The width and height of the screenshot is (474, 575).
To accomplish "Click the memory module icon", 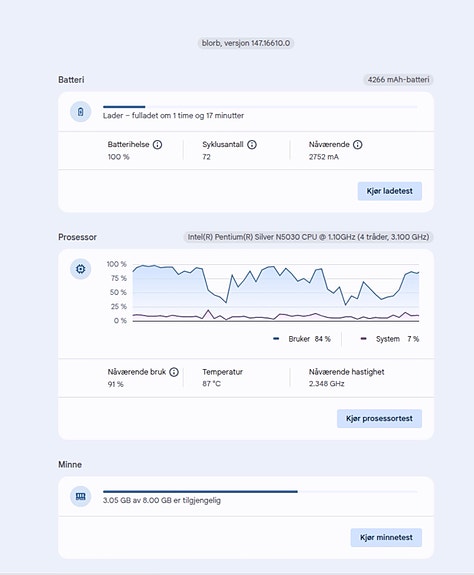I will click(80, 497).
